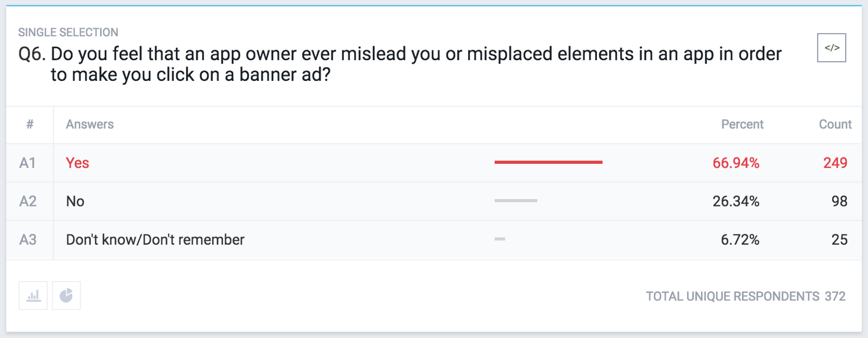Click the gray No percentage bar
The image size is (868, 338).
click(515, 201)
